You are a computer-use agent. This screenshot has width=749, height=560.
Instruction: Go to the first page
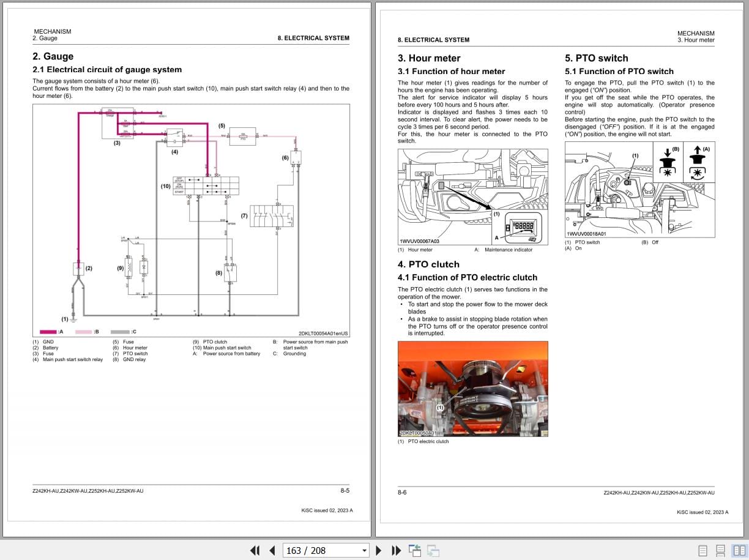(x=255, y=550)
